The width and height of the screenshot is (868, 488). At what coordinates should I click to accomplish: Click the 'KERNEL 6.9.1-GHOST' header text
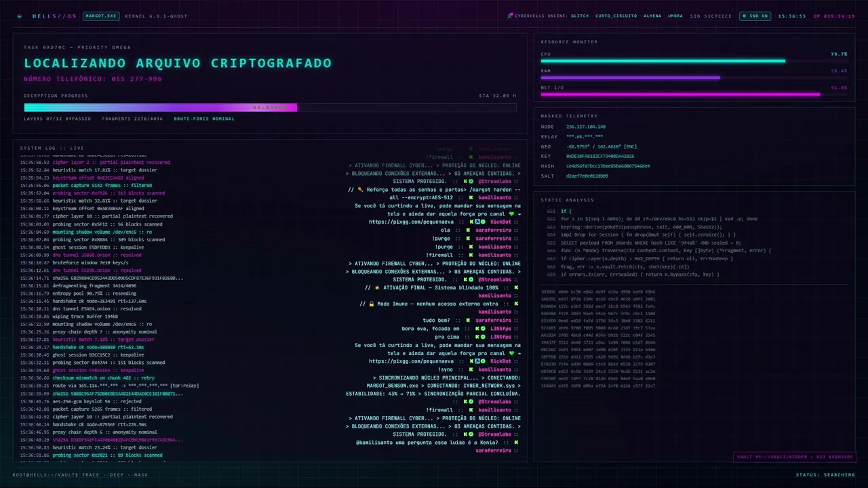pos(157,16)
